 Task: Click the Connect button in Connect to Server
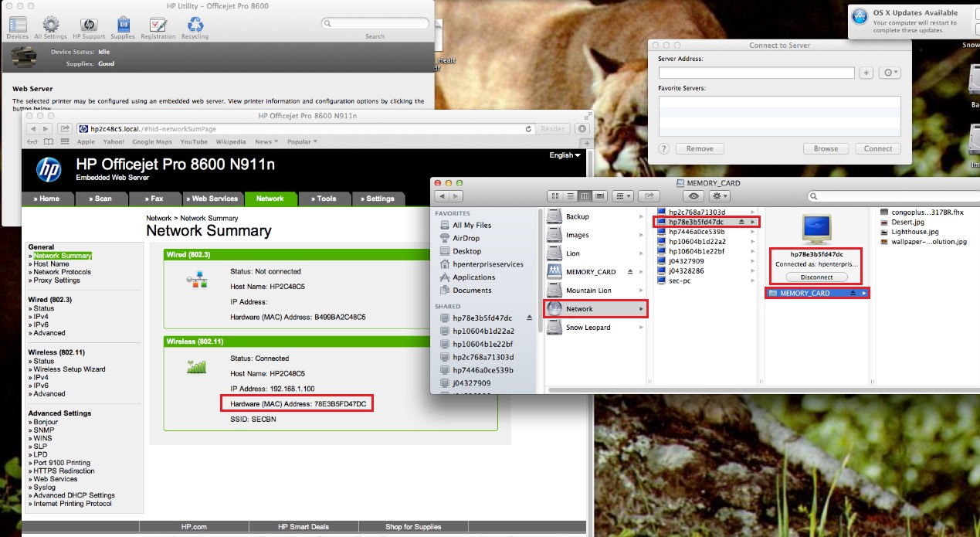877,148
